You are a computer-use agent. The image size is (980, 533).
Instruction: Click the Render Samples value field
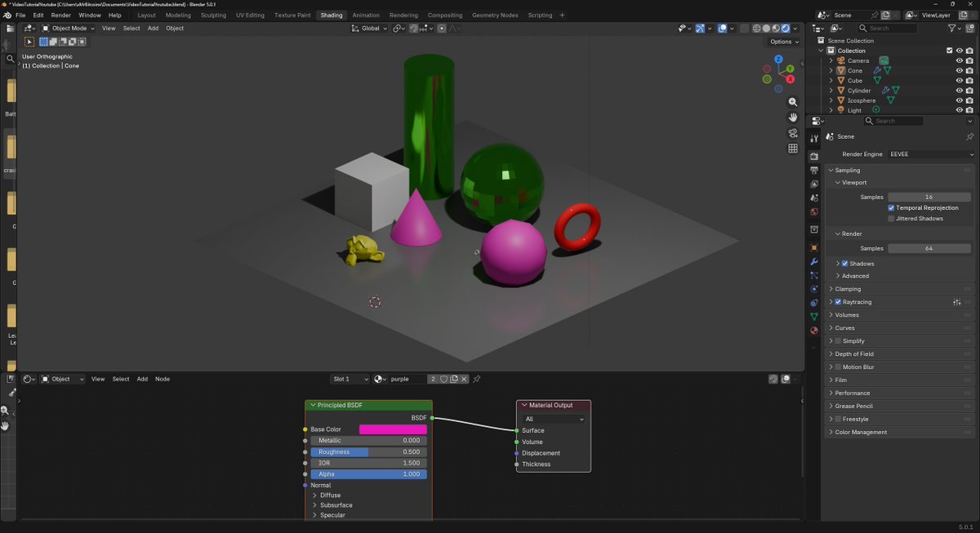929,248
